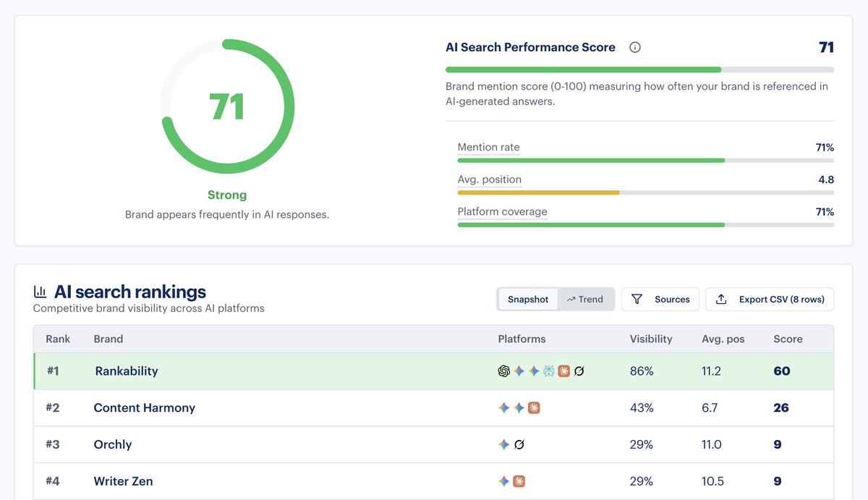This screenshot has width=868, height=500.
Task: Click the 86% visibility value
Action: coord(642,371)
